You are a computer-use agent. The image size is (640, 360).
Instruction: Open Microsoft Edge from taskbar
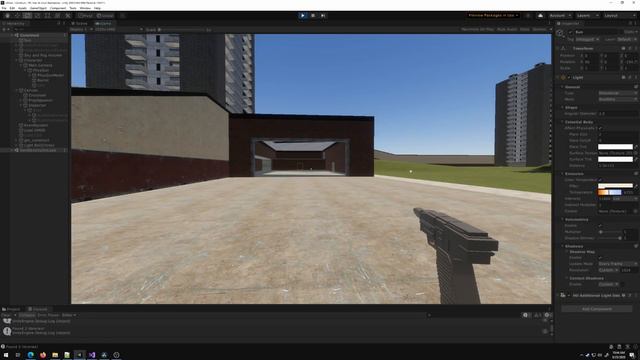pyautogui.click(x=30, y=355)
